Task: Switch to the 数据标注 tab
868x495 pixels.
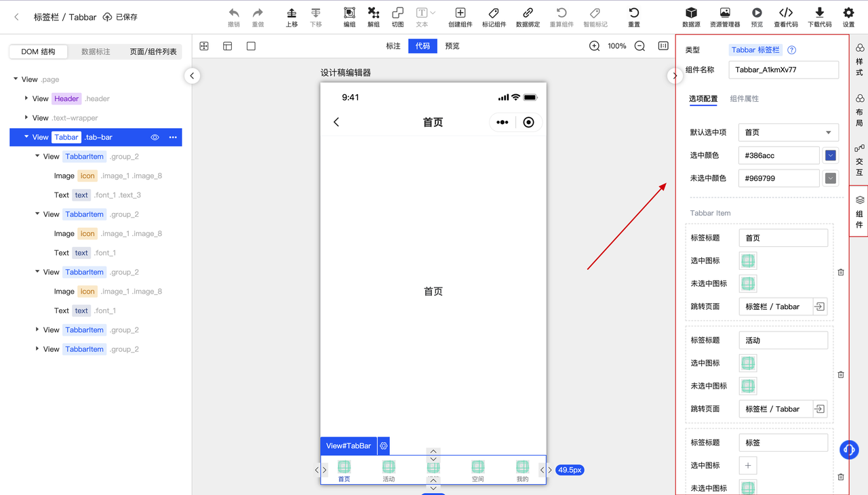Action: (x=94, y=51)
